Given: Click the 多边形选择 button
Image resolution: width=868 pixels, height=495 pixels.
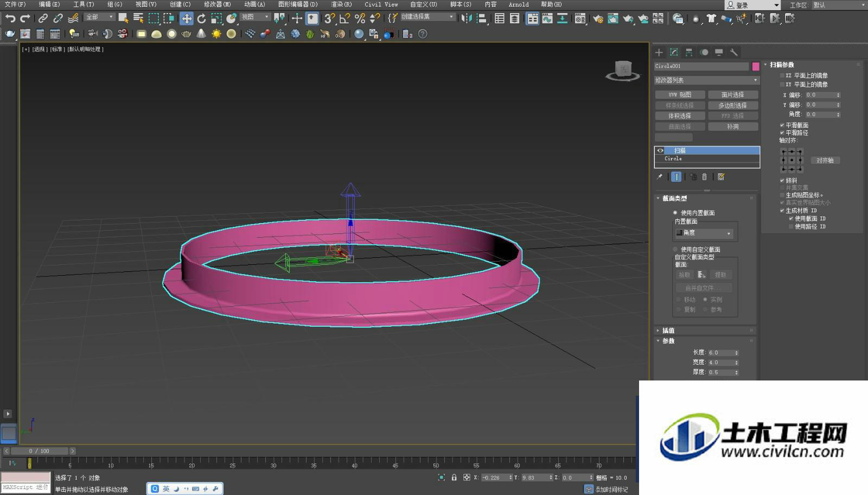Looking at the screenshot, I should click(733, 105).
